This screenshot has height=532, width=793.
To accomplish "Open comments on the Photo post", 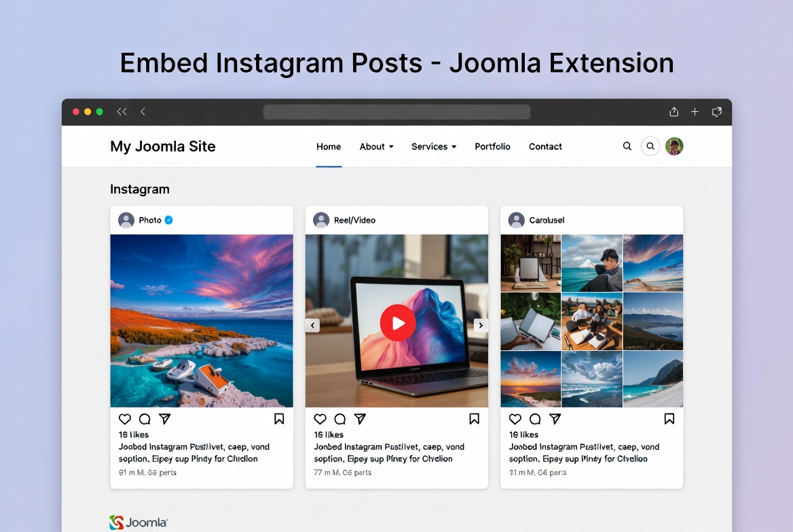I will click(145, 419).
